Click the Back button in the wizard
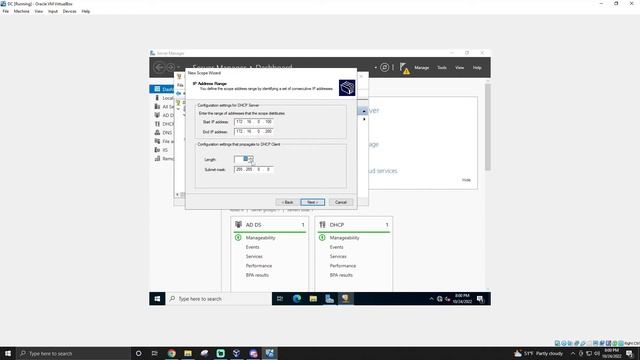 [287, 202]
